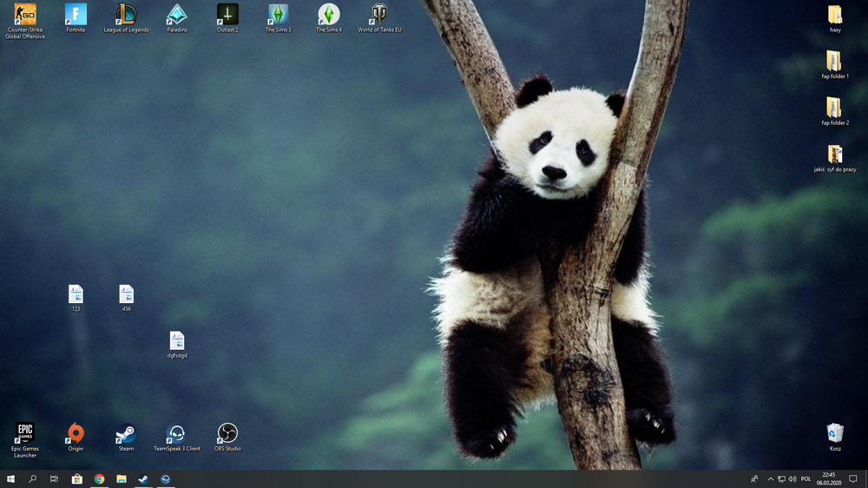The image size is (868, 488).
Task: Select the fap folder 1 icon
Action: pyautogui.click(x=835, y=65)
